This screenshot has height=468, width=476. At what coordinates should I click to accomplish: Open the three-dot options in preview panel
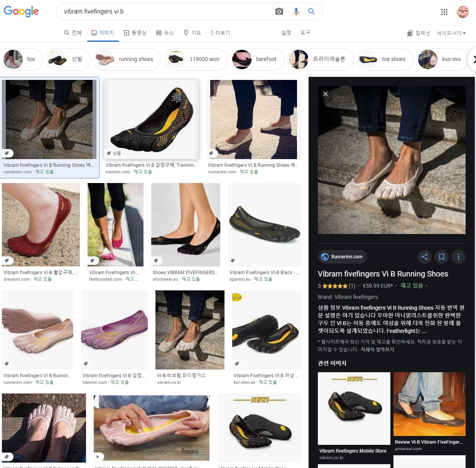point(459,257)
